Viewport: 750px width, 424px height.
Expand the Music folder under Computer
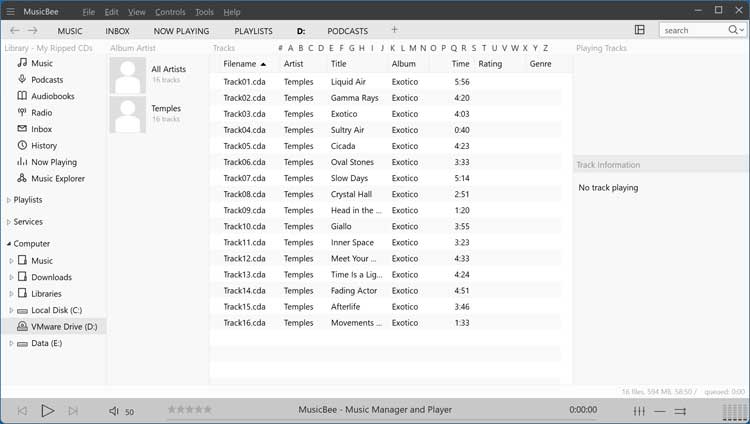(x=11, y=261)
